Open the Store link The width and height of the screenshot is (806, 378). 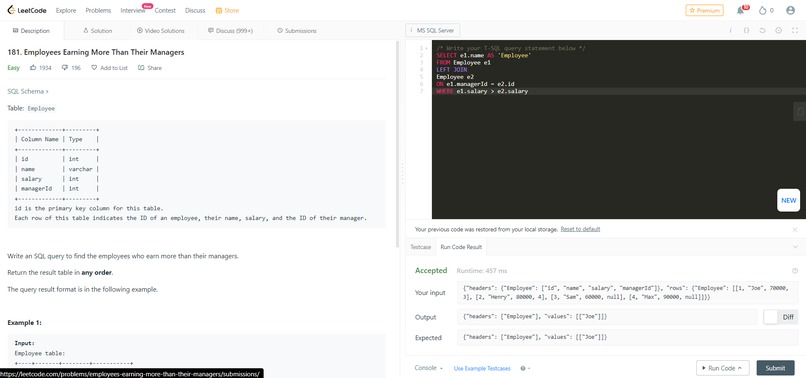(x=227, y=10)
